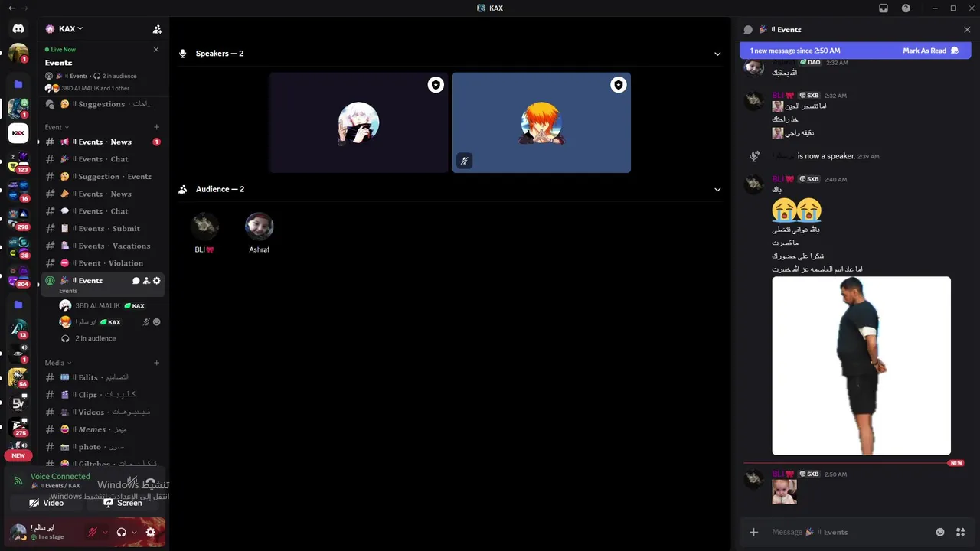Screen dimensions: 980x551
Task: Create channel in Event category
Action: (157, 127)
